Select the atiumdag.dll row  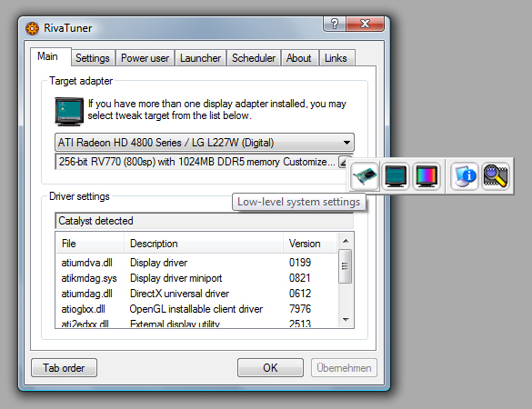(196, 294)
